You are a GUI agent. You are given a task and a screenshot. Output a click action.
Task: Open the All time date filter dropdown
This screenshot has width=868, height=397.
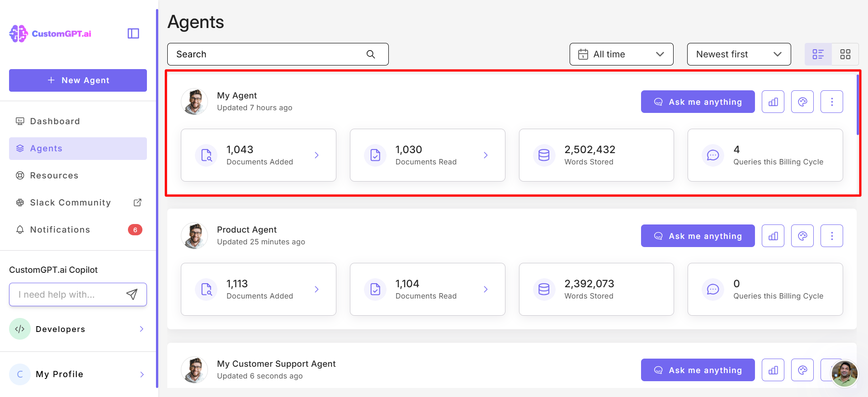point(622,54)
